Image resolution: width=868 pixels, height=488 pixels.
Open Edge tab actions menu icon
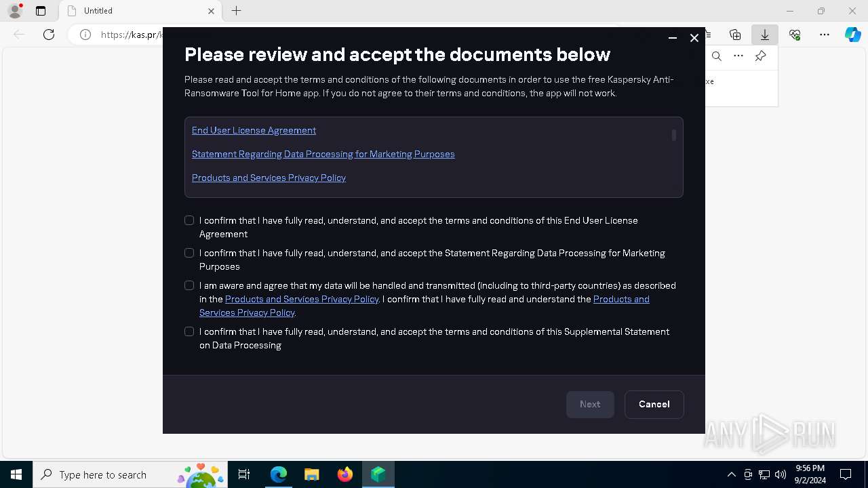pyautogui.click(x=41, y=11)
